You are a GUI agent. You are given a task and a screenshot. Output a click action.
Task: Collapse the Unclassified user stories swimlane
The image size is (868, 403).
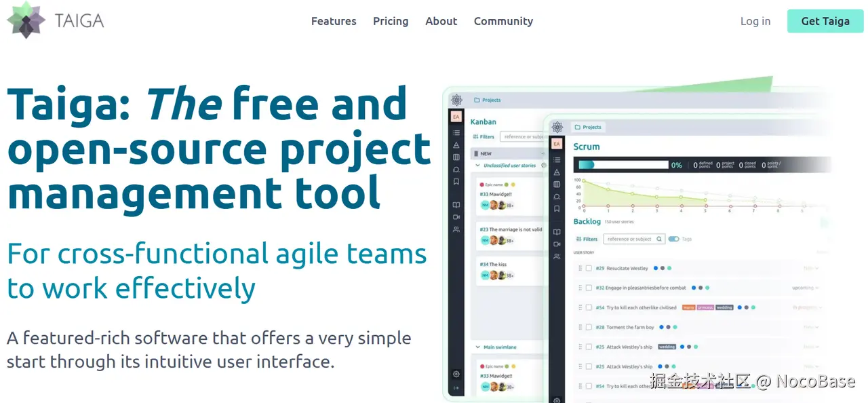click(x=477, y=166)
